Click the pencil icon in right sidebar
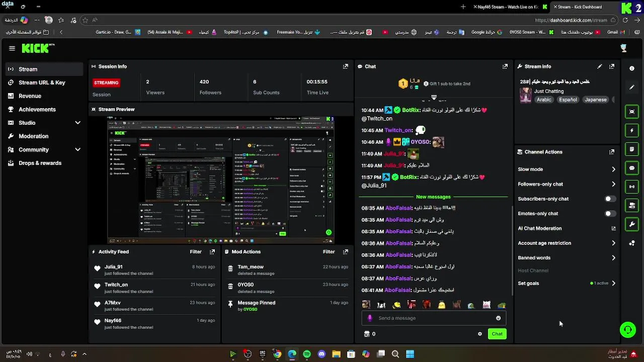This screenshot has height=362, width=644. 632,87
